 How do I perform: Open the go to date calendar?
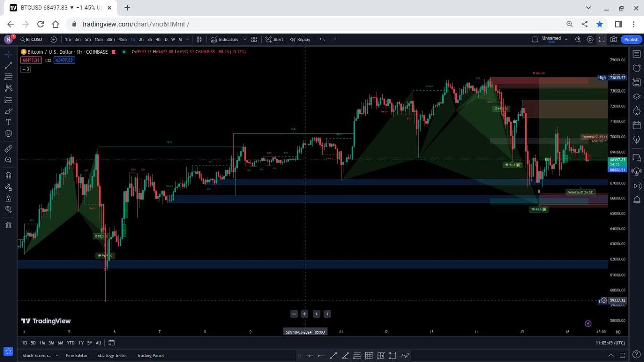tap(111, 343)
